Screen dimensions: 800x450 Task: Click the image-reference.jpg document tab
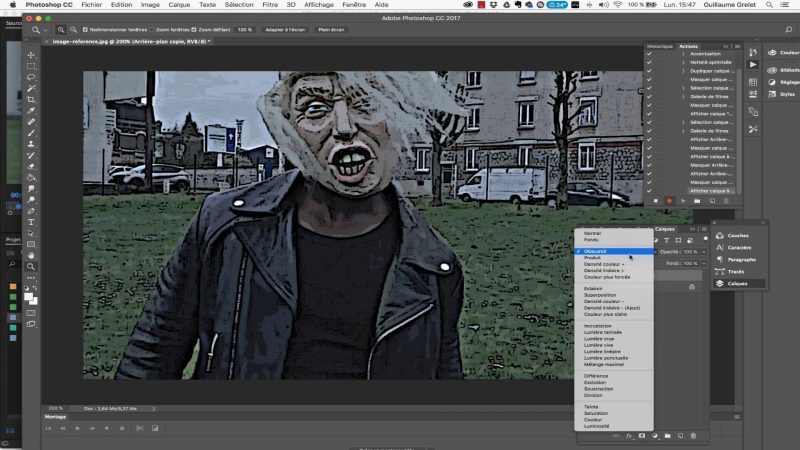[x=131, y=41]
